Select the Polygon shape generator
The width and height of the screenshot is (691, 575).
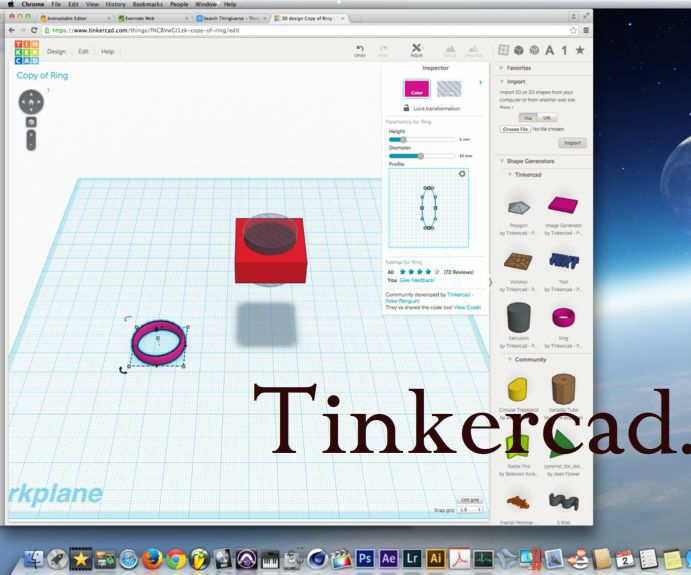click(x=518, y=207)
